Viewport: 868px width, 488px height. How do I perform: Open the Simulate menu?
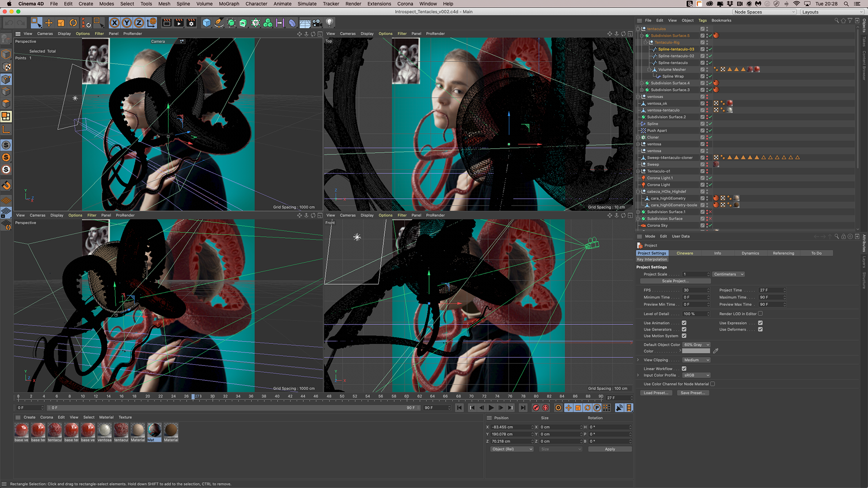(307, 4)
